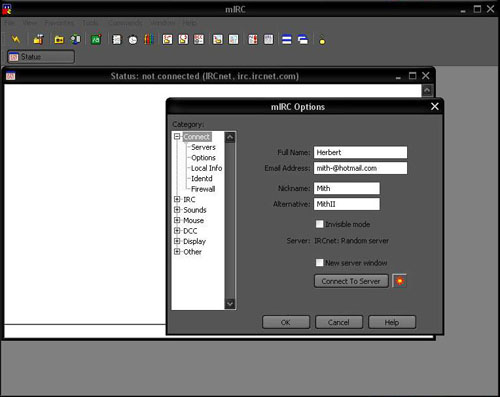Image resolution: width=500 pixels, height=397 pixels.
Task: Close the mIRC Options dialog
Action: pyautogui.click(x=435, y=106)
